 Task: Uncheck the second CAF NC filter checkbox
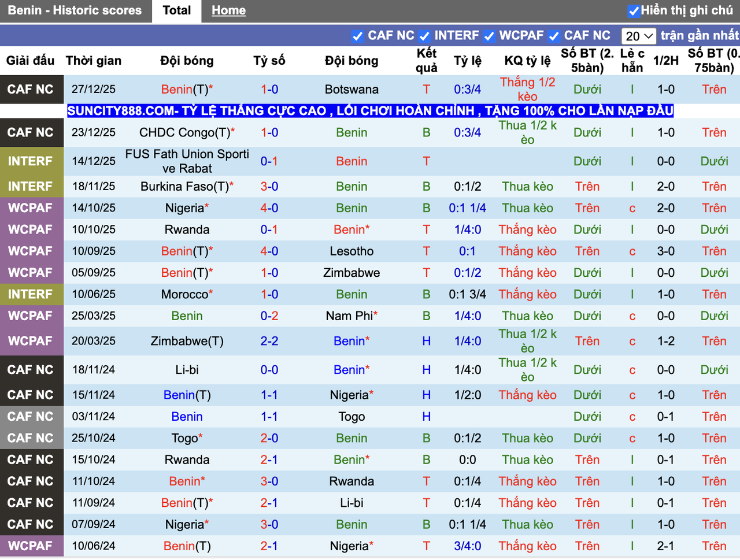click(x=554, y=36)
